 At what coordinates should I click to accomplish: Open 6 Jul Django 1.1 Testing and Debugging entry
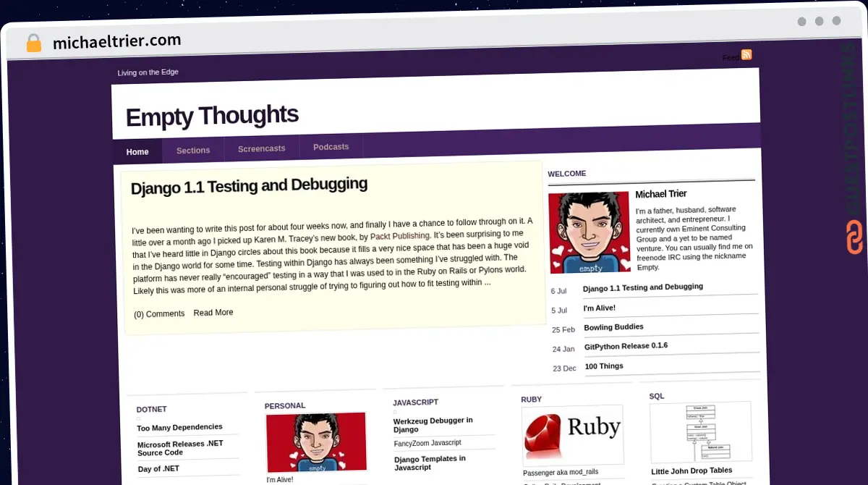click(x=643, y=287)
